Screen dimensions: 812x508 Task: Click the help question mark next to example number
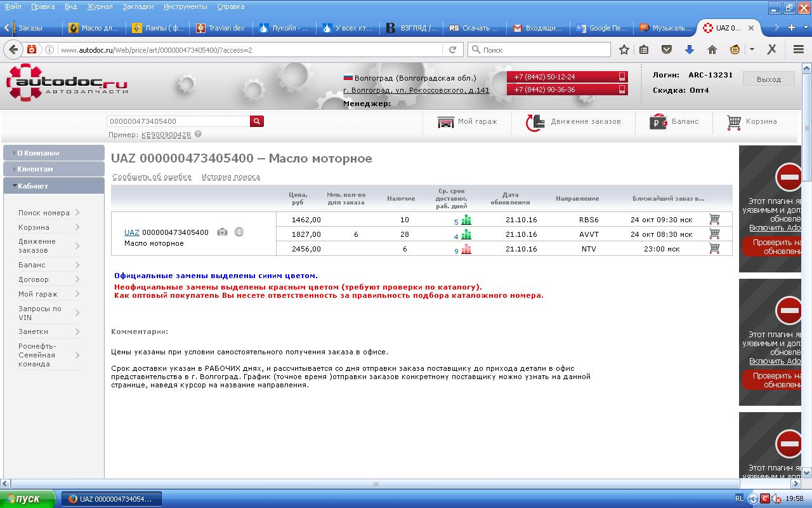point(198,134)
